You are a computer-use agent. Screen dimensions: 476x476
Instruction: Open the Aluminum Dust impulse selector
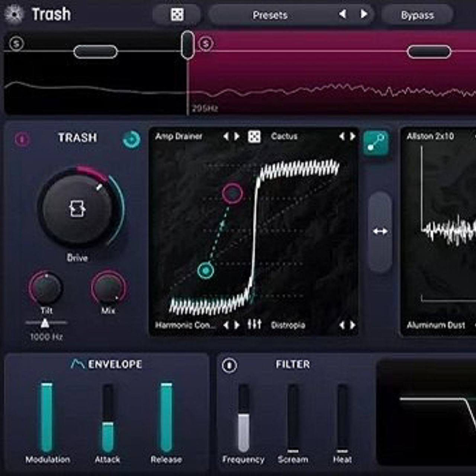(436, 325)
